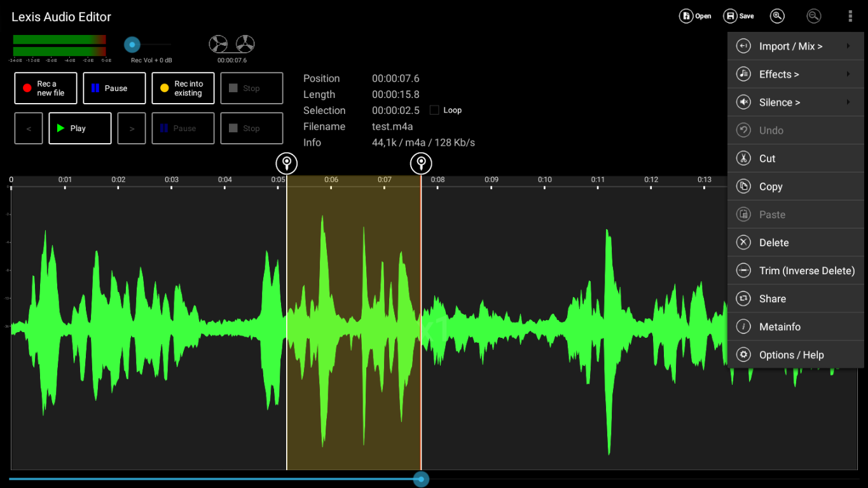Click the recording Stop button
Screen dimensions: 868x488
pos(252,88)
